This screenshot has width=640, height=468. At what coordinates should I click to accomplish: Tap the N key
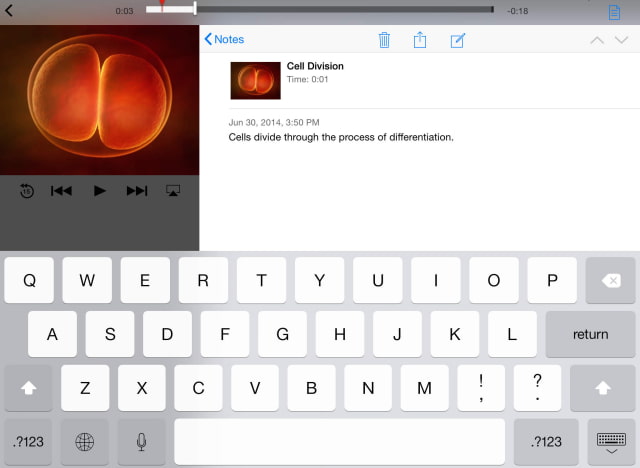(368, 388)
